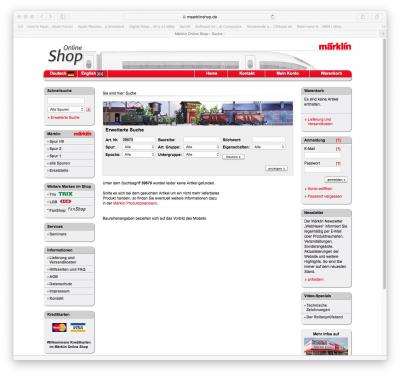Click the Märklin logo at top right

pos(335,46)
